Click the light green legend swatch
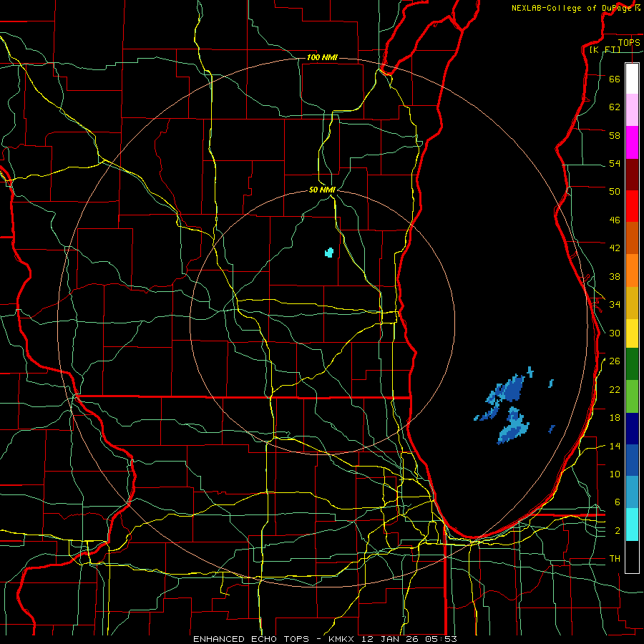Screen dimensions: 644x644 pos(632,396)
